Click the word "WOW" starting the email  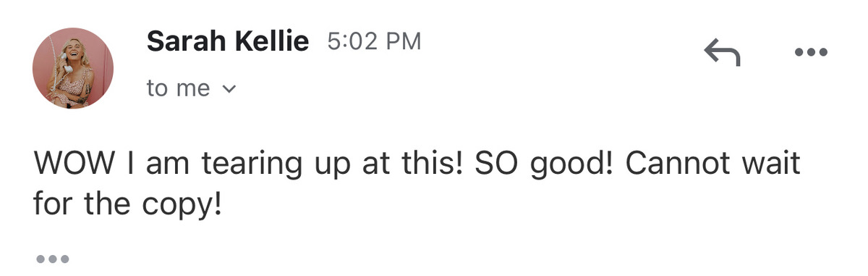tap(75, 164)
